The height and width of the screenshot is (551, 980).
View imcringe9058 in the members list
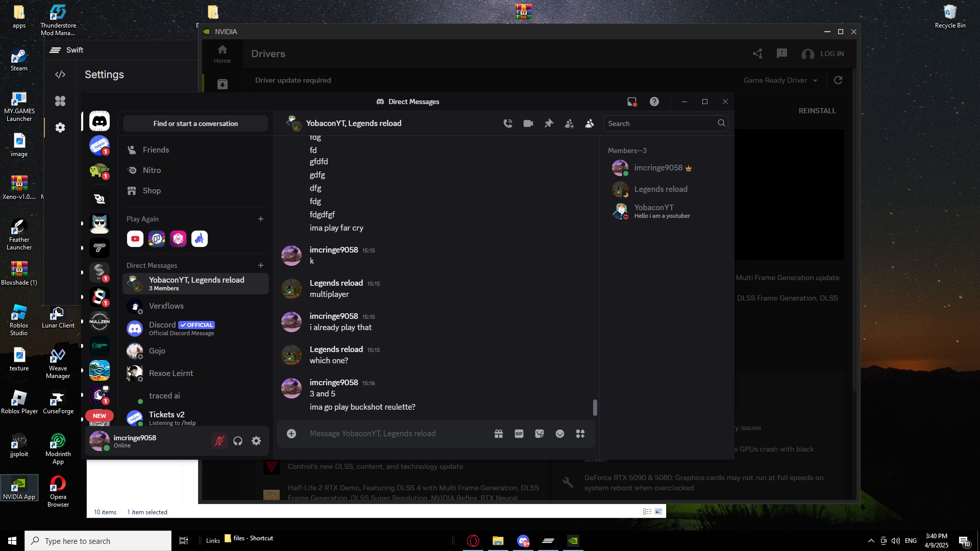coord(666,168)
